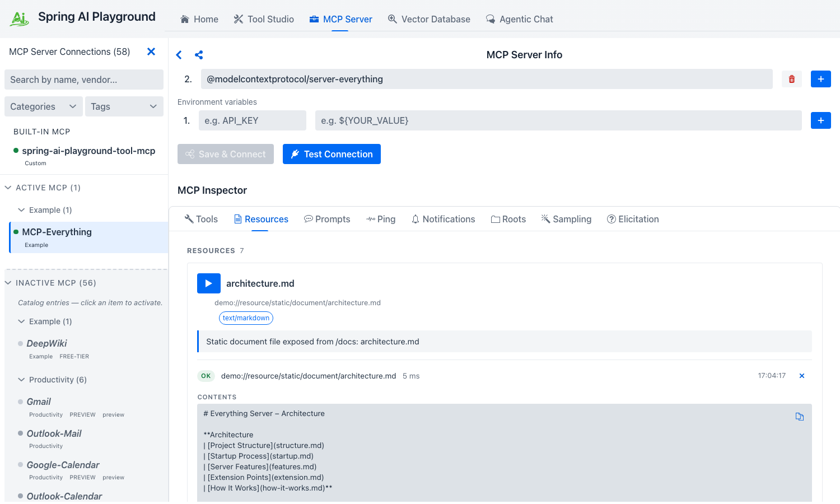This screenshot has height=504, width=840.
Task: Delete argument 2 with the red trash icon
Action: (792, 79)
